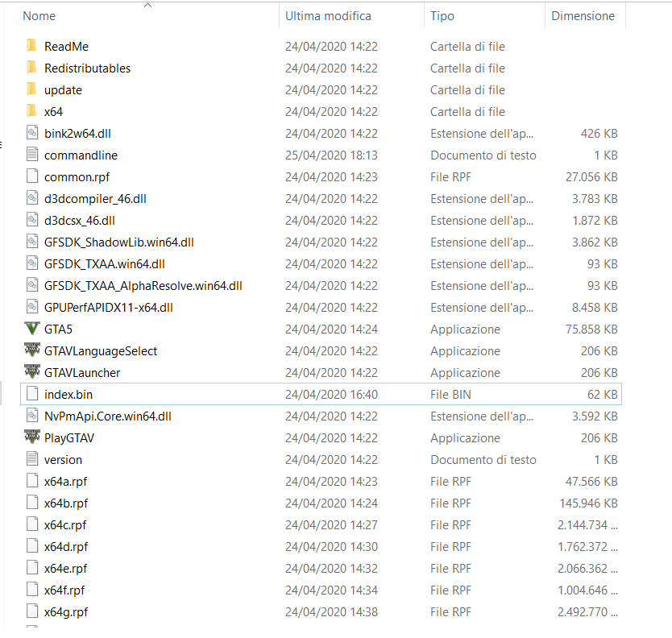Select the bink2w64.dll file icon
The image size is (672, 638).
pyautogui.click(x=32, y=133)
